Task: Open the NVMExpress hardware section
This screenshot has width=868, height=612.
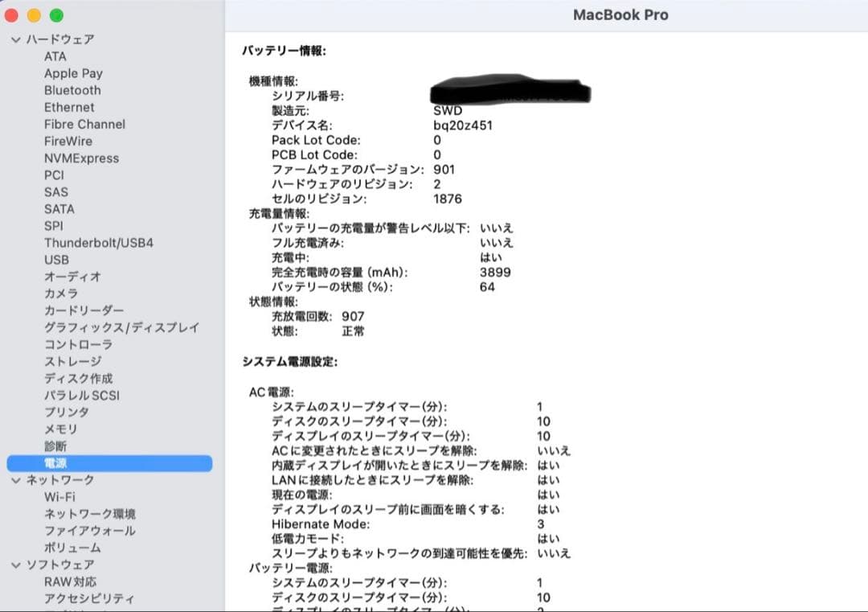Action: tap(81, 158)
